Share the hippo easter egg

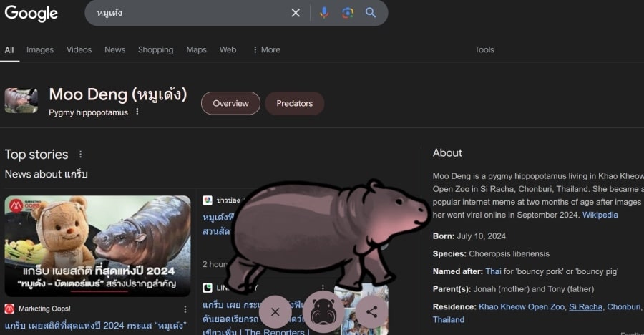coord(371,312)
